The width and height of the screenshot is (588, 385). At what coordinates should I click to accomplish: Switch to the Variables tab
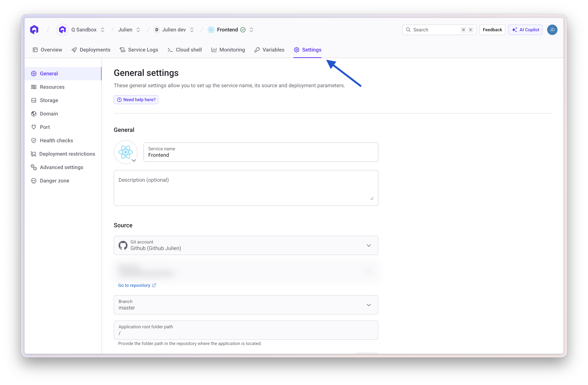269,50
